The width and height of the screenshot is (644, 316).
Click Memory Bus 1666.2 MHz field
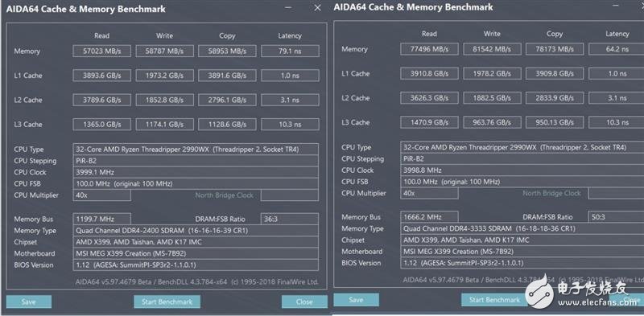[429, 216]
